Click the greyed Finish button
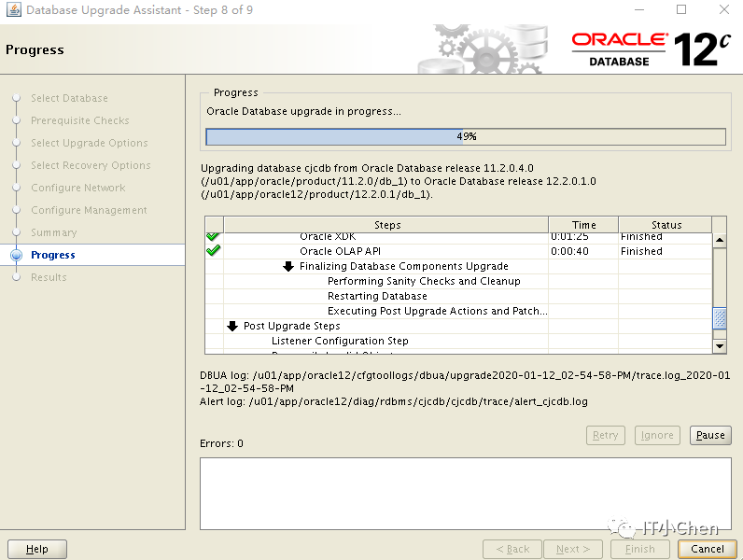The image size is (743, 560). pos(639,549)
